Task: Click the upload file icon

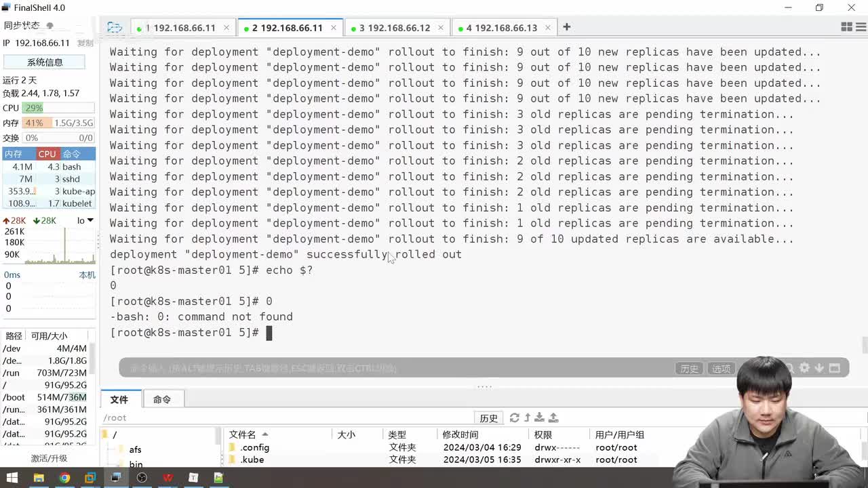Action: (x=553, y=418)
